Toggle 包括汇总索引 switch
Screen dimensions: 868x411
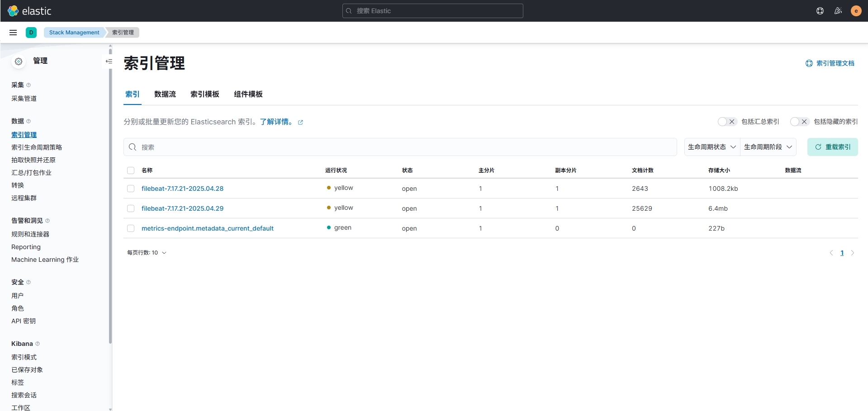[x=727, y=122]
